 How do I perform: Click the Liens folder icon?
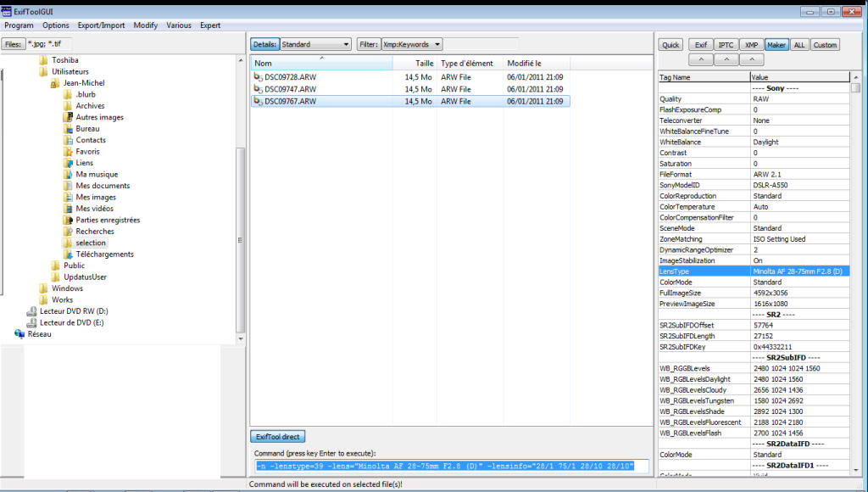pos(68,163)
